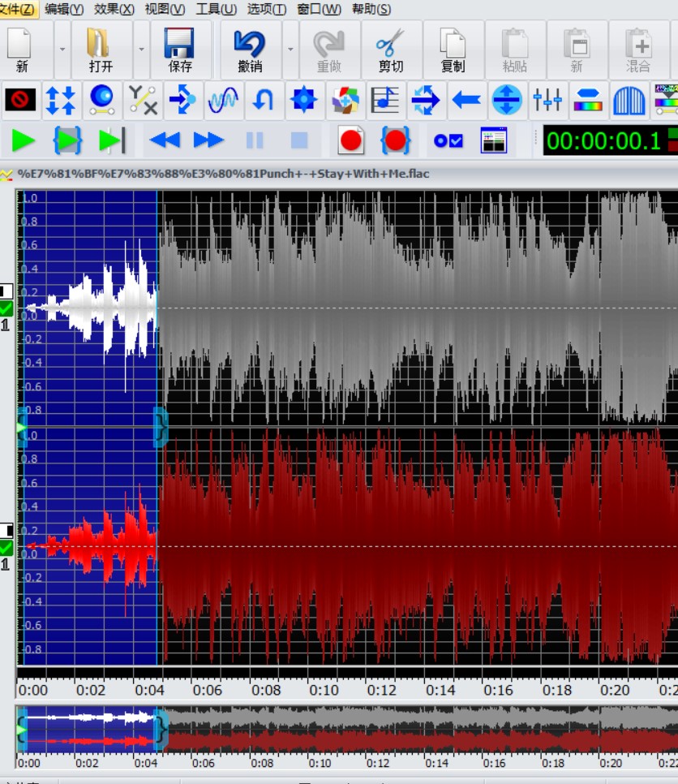
Task: Open the 选项 options menu
Action: point(266,9)
